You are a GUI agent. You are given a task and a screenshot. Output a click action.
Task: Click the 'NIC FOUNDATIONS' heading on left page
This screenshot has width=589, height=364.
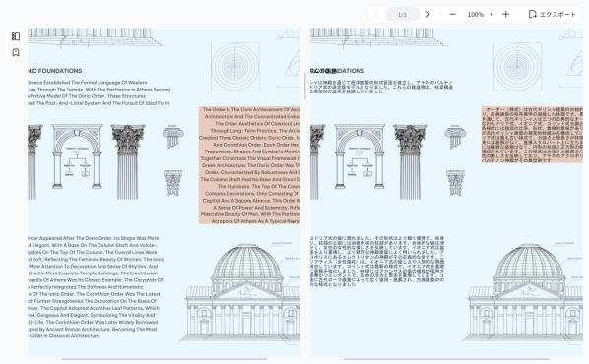[x=55, y=71]
